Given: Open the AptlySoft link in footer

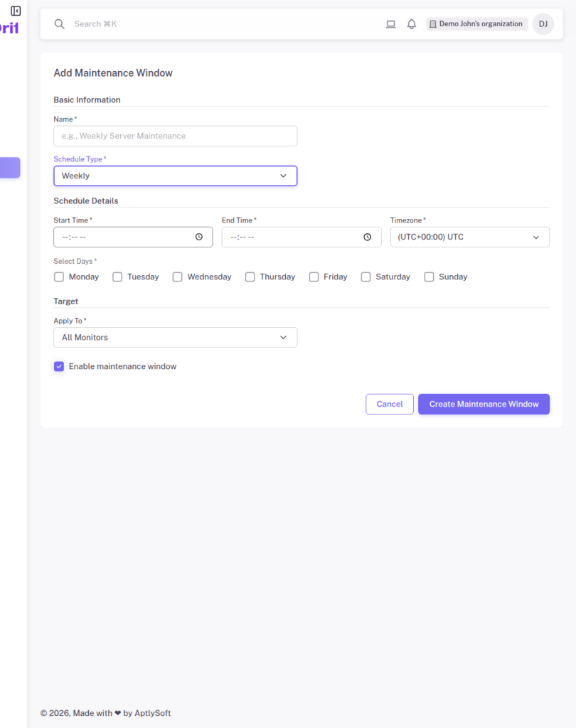Looking at the screenshot, I should [151, 712].
